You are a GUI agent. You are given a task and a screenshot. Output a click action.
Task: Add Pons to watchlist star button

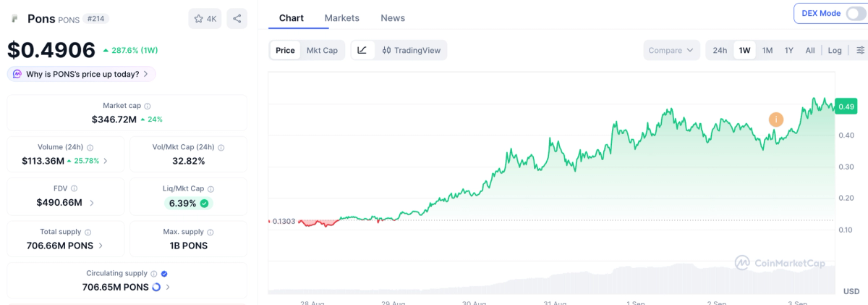(x=205, y=19)
